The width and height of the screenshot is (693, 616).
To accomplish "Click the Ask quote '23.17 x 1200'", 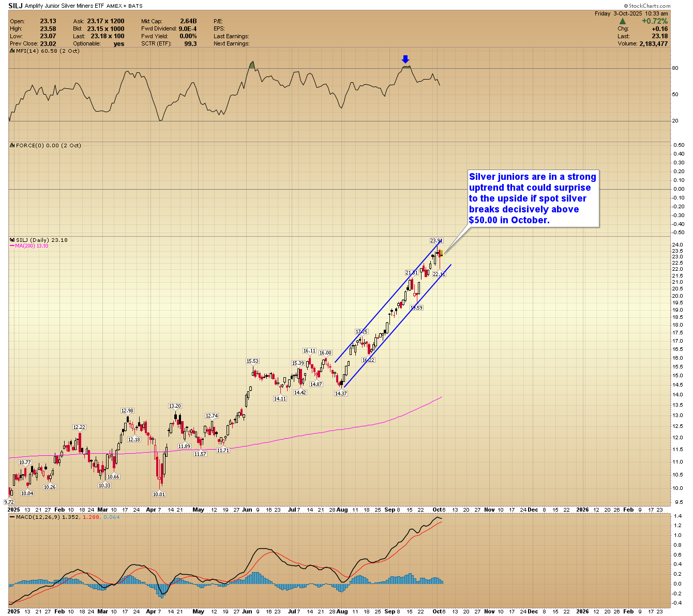I will click(x=106, y=21).
